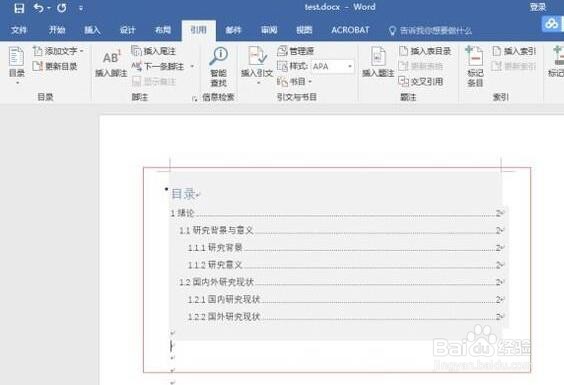Screen dimensions: 564x385
Task: Click the 目录 heading in document
Action: click(183, 194)
